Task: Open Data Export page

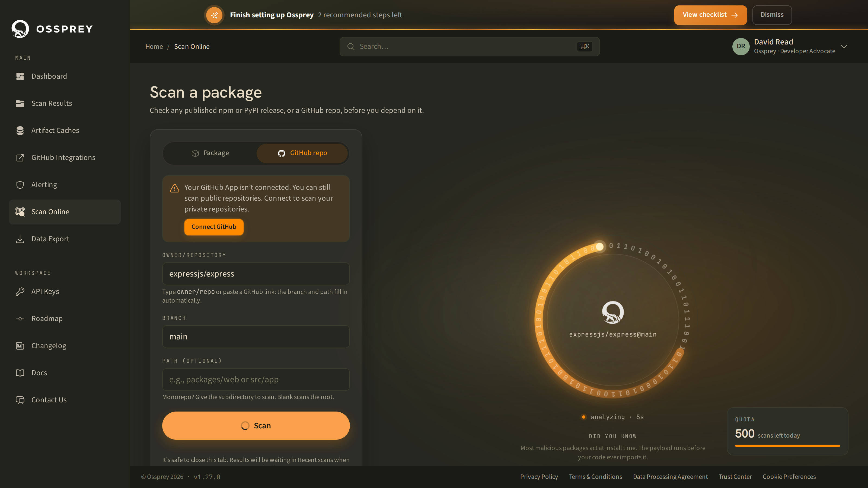Action: click(x=65, y=239)
